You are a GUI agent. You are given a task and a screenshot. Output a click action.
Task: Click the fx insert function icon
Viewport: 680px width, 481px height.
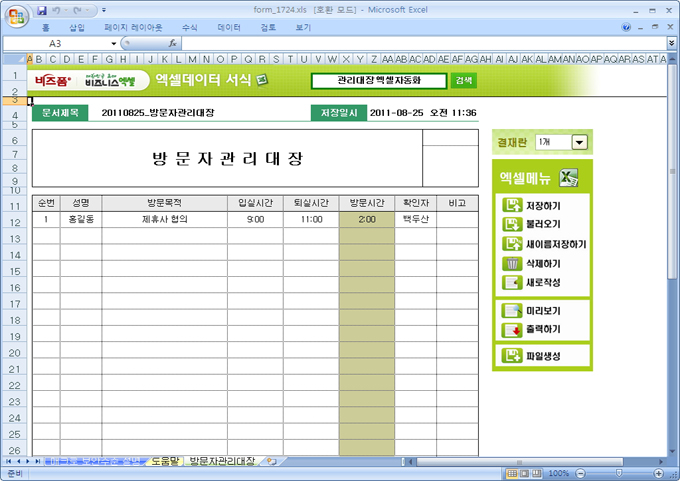(173, 43)
